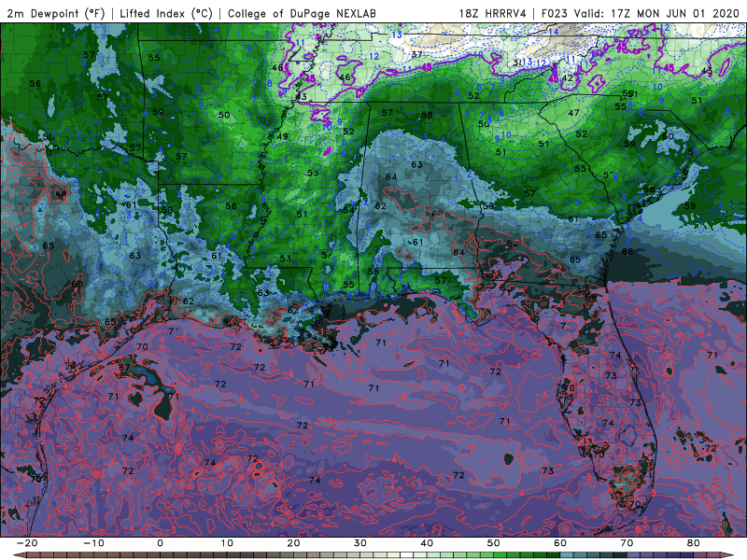Click 'College of DuPage NEXLAB' header text
The height and width of the screenshot is (560, 747).
(302, 13)
